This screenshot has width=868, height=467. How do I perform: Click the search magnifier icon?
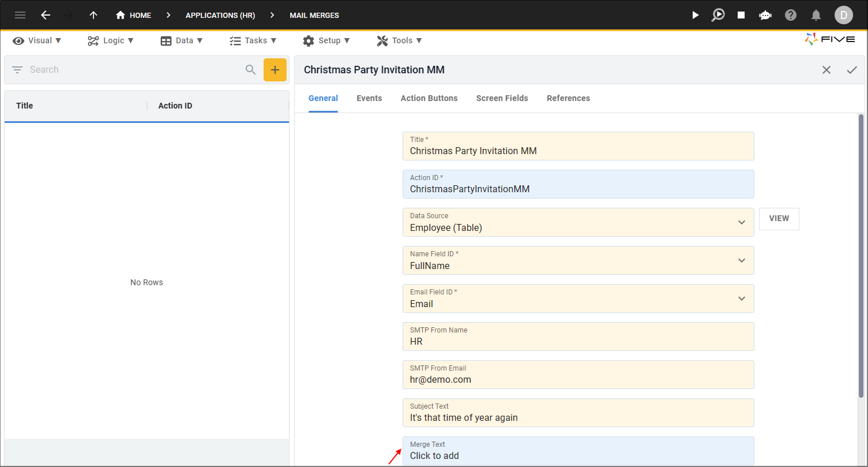point(250,70)
